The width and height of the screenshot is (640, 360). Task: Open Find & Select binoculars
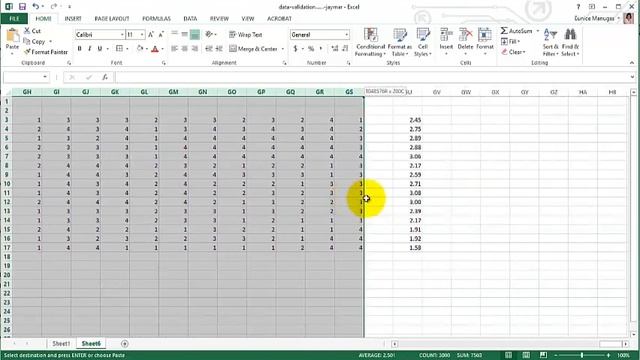[x=570, y=42]
